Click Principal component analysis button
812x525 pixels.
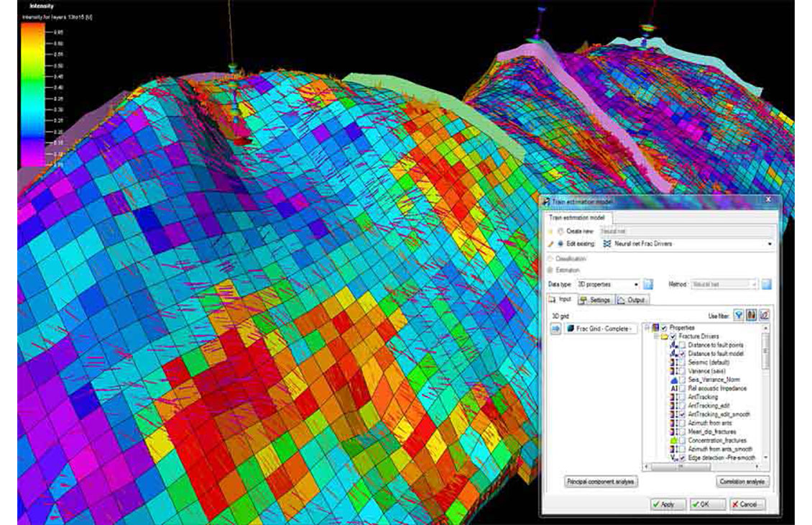point(601,481)
